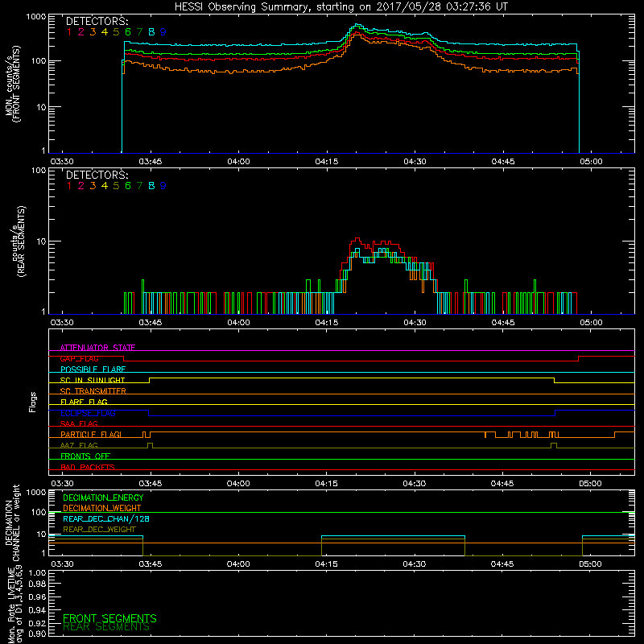Click the DETECTORS label in rear segments panel
This screenshot has width=644, height=644.
coord(97,175)
